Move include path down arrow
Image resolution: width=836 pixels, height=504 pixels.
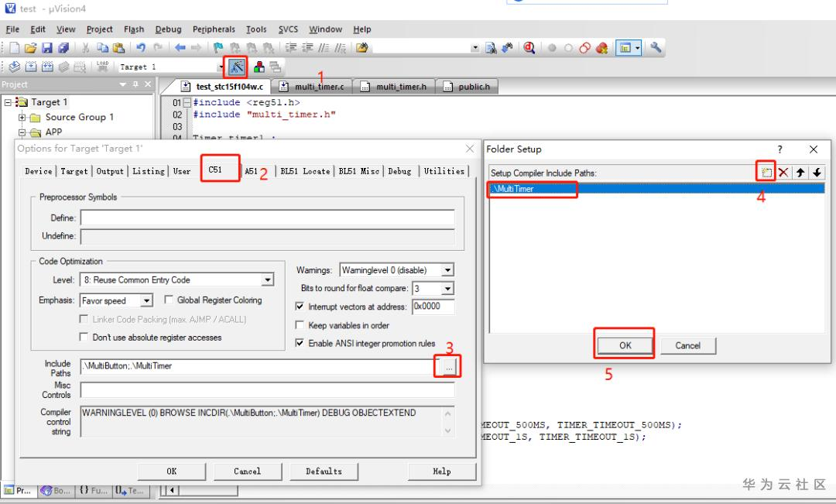point(817,173)
